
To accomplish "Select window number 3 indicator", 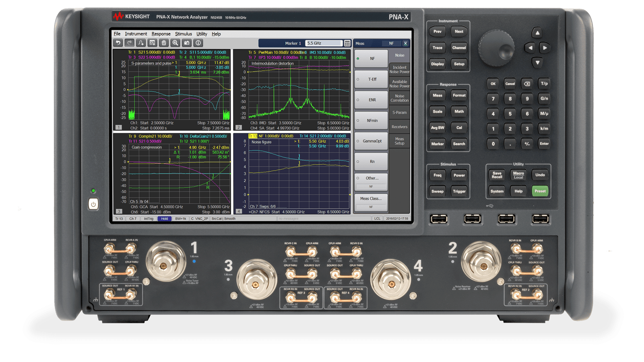I will (118, 211).
